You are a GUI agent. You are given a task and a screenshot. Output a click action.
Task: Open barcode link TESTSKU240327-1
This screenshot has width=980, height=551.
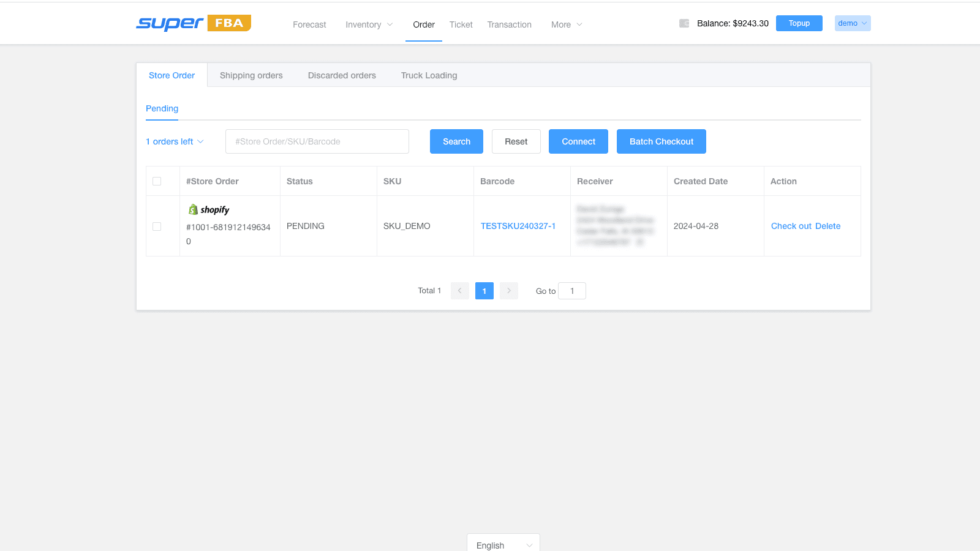pyautogui.click(x=518, y=226)
